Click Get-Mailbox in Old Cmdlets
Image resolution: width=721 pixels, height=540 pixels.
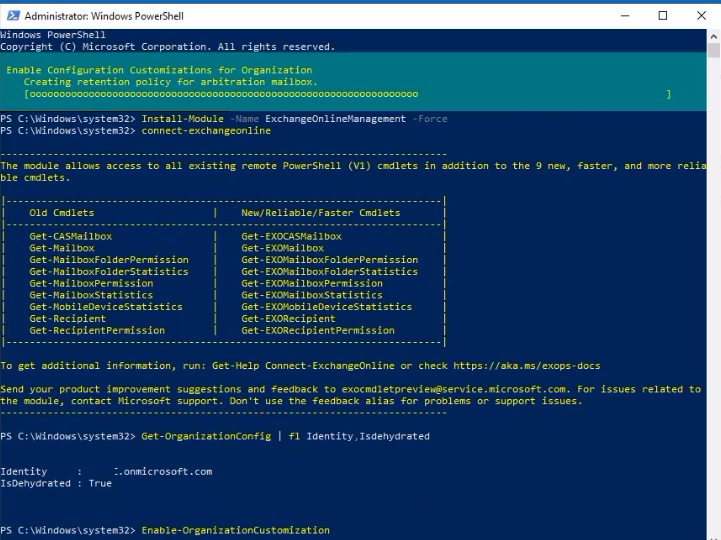62,248
